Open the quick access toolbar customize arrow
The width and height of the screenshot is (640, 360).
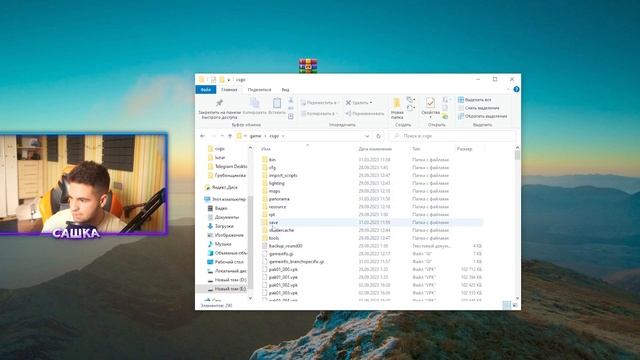(229, 80)
